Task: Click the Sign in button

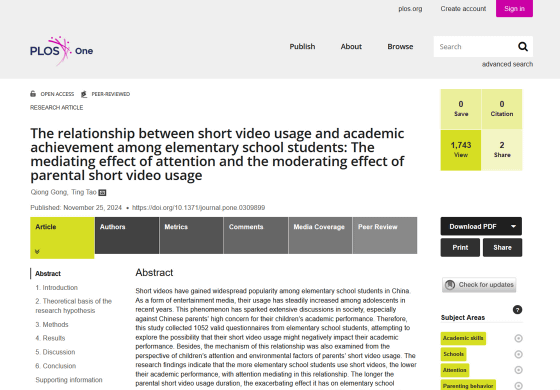Action: (x=514, y=9)
